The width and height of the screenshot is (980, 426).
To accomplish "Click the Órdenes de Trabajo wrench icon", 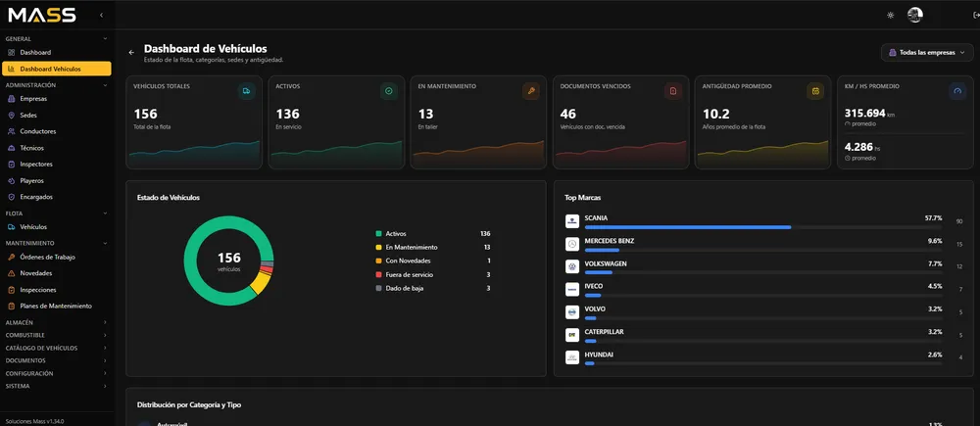I will pos(11,257).
